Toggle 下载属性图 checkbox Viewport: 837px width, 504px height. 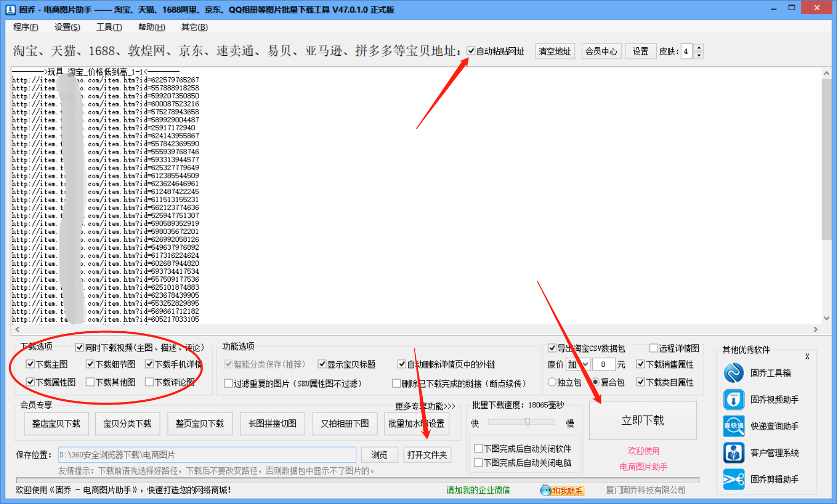coord(30,382)
